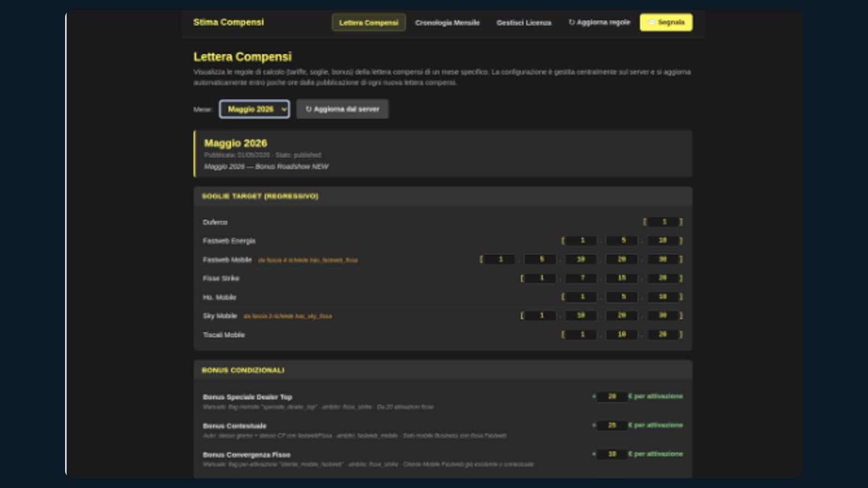
Task: Click the Fisse Strike row label
Action: point(221,278)
